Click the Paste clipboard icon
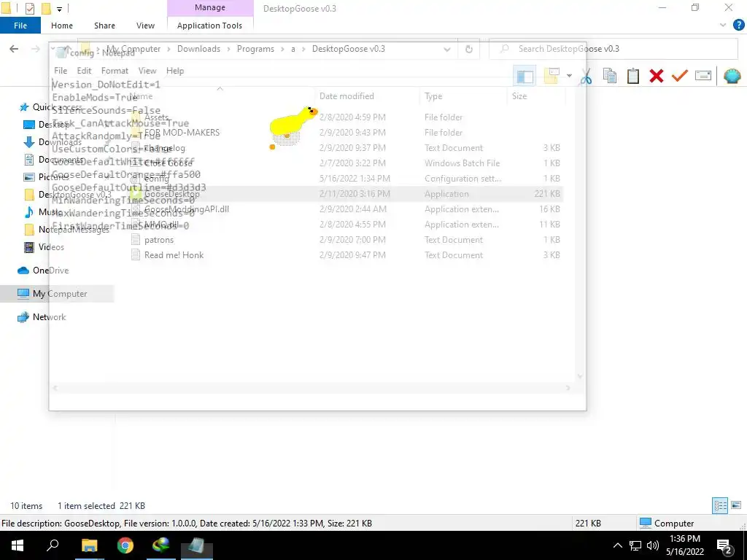 (x=632, y=76)
